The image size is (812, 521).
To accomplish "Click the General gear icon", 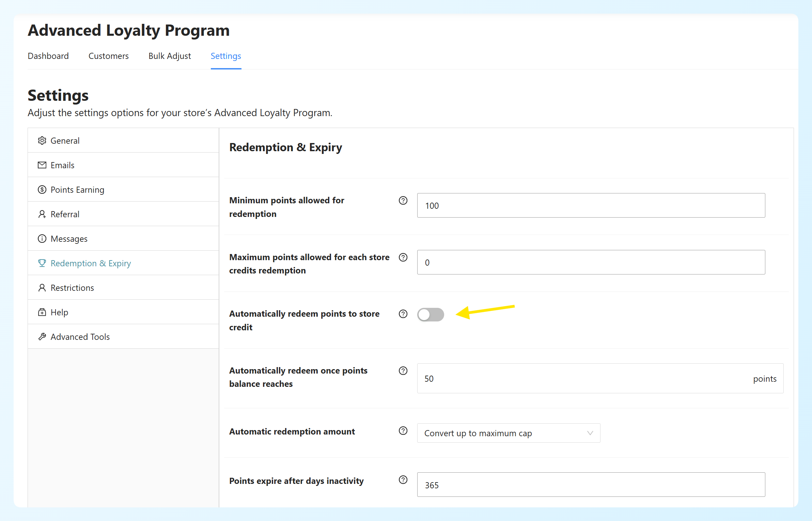I will coord(42,141).
